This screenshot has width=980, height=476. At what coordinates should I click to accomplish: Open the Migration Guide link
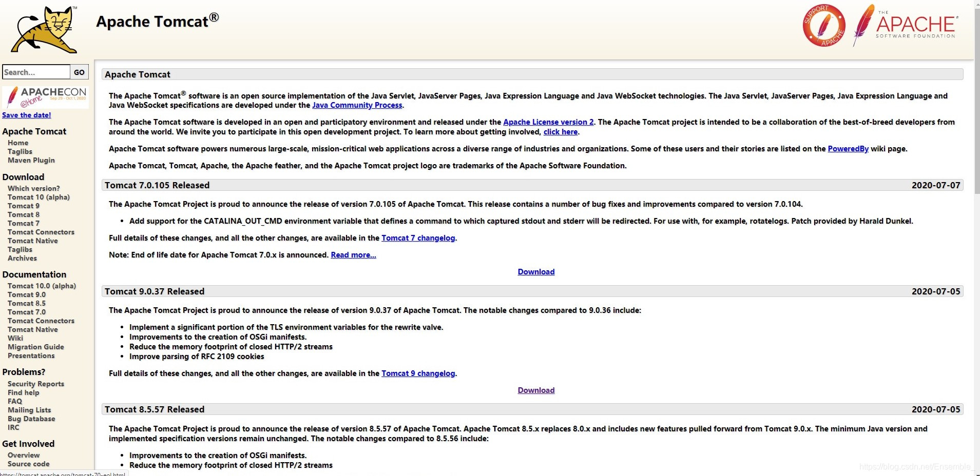(x=36, y=347)
